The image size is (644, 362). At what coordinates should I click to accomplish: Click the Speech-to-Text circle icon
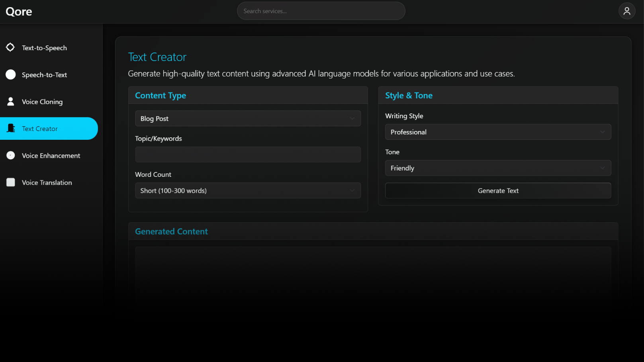[x=11, y=74]
